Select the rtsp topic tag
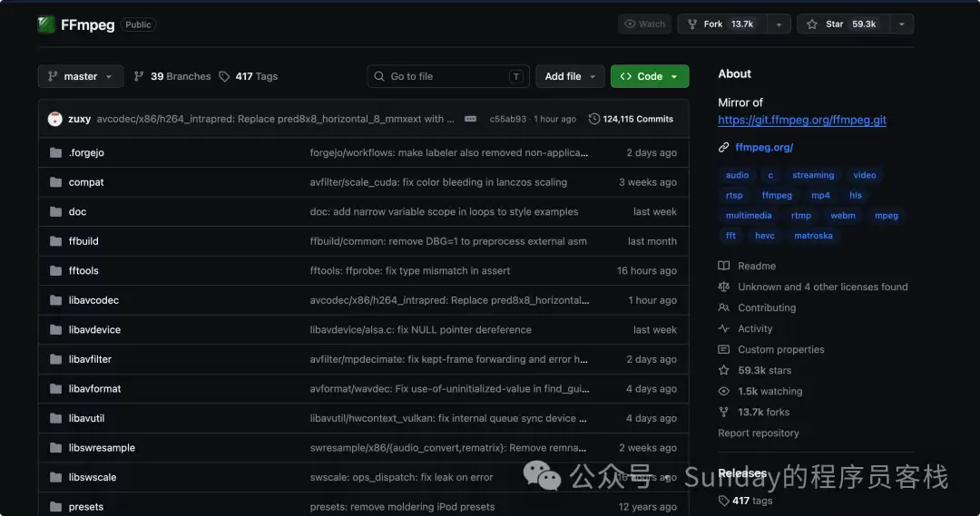Screen dimensions: 980x516 coord(734,195)
